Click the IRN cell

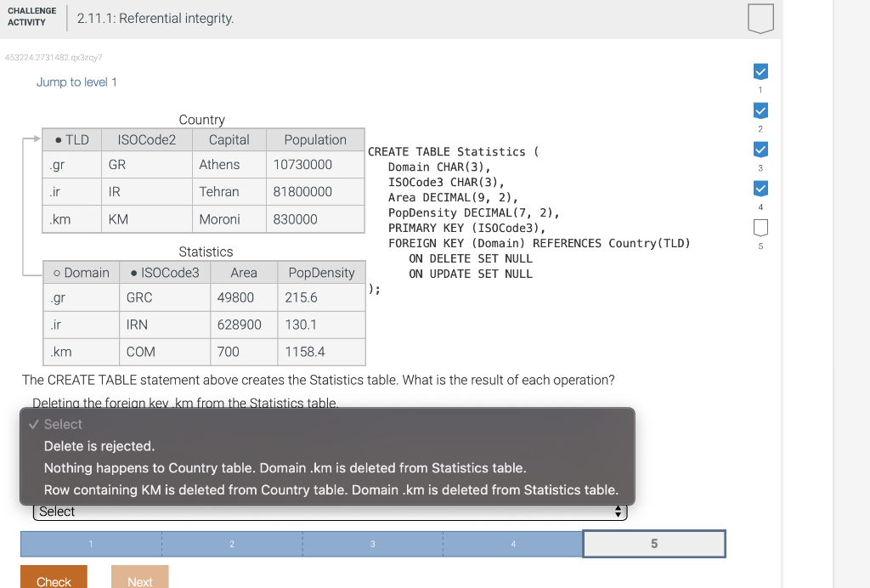point(165,325)
